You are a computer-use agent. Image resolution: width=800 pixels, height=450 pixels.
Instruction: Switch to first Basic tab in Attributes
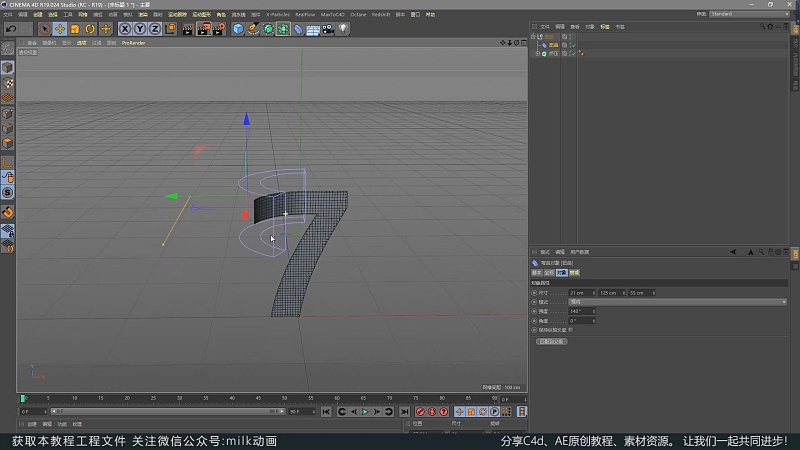click(x=537, y=273)
